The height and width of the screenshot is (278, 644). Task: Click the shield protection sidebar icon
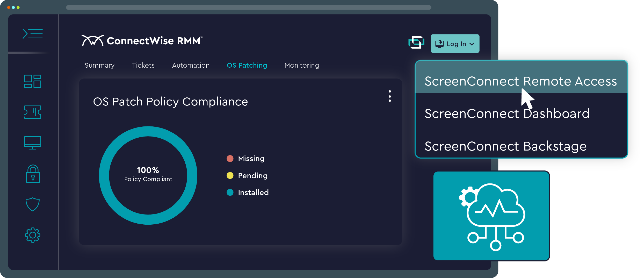33,204
